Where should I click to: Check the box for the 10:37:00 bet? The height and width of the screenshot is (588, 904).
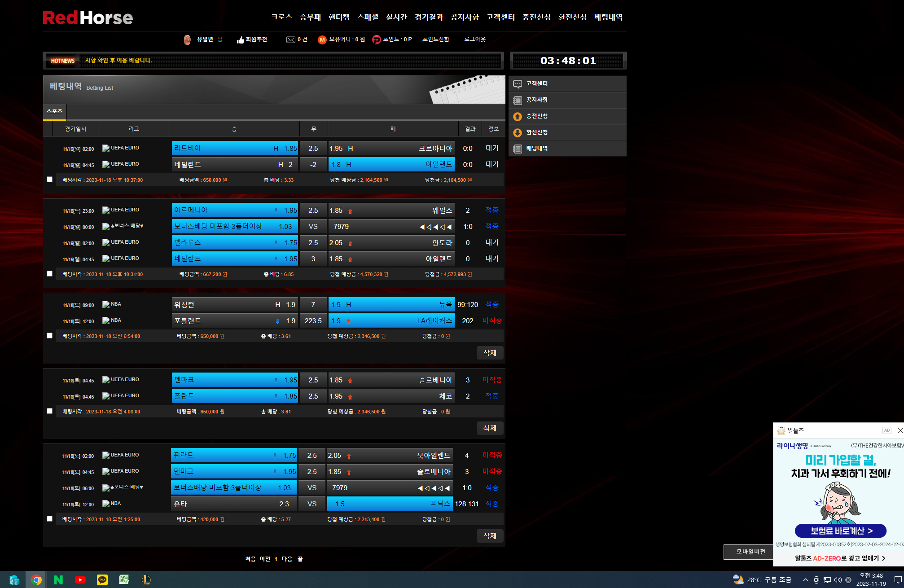[50, 180]
